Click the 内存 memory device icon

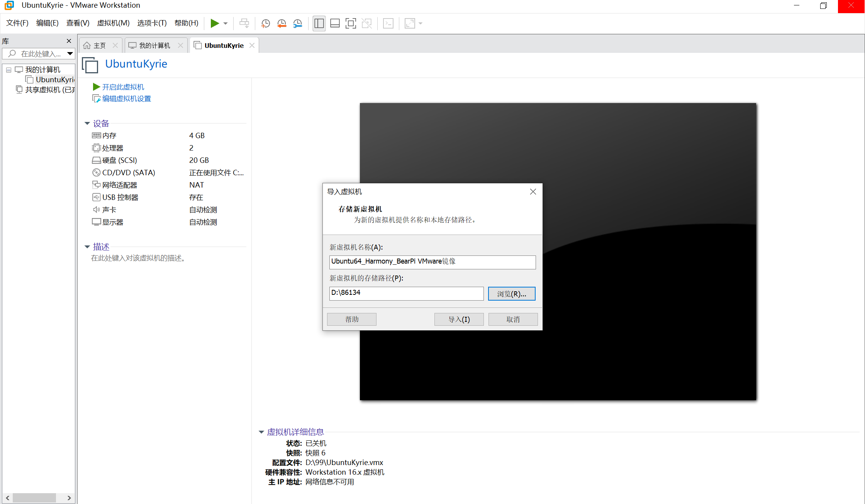(x=96, y=135)
